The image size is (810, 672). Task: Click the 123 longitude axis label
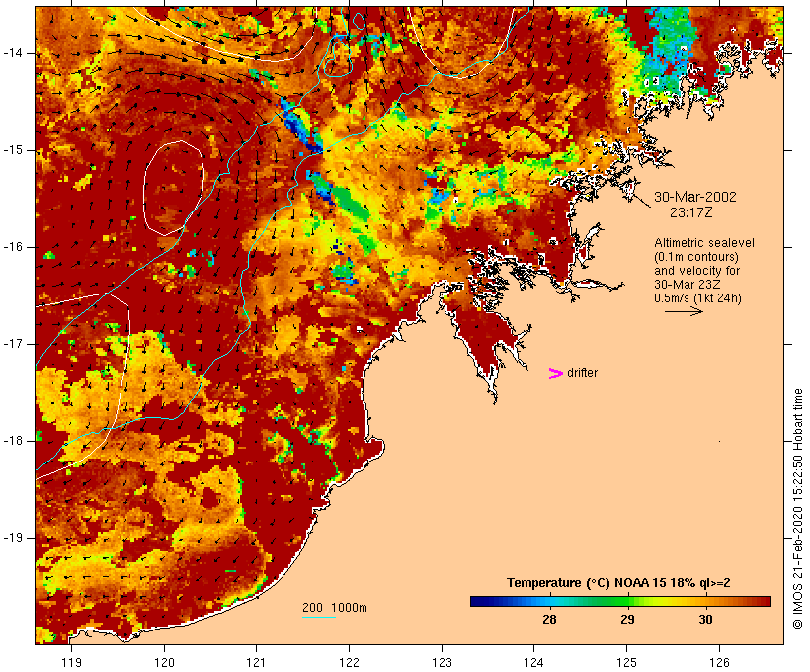(442, 663)
